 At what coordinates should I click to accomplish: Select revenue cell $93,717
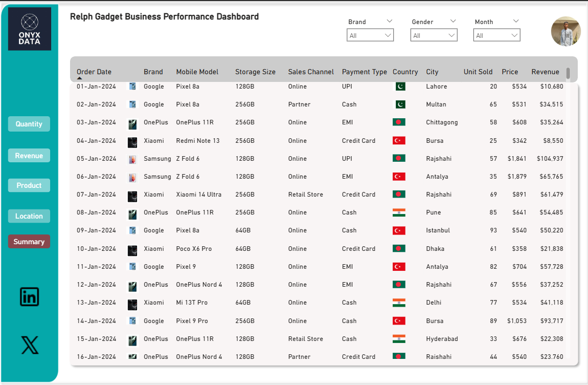point(551,321)
